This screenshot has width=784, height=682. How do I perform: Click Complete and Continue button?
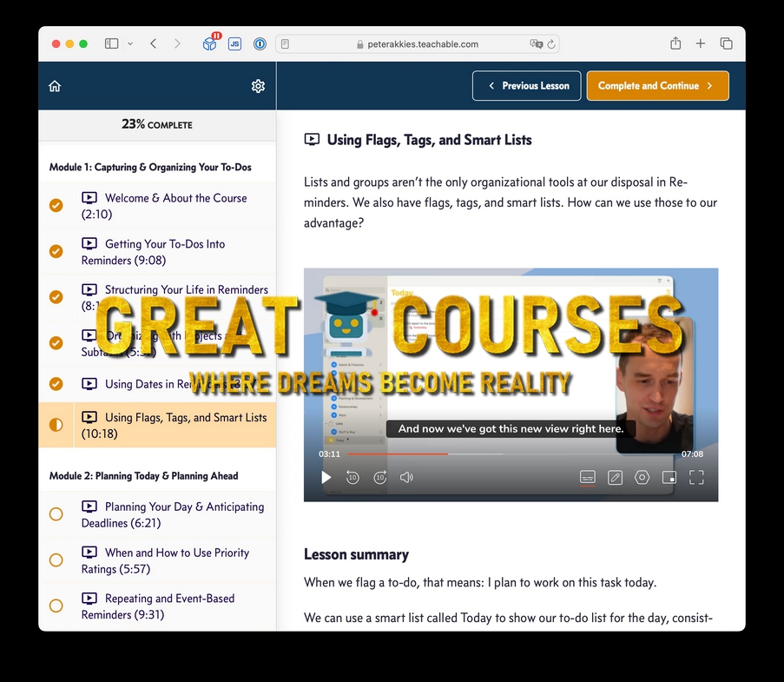pos(657,86)
